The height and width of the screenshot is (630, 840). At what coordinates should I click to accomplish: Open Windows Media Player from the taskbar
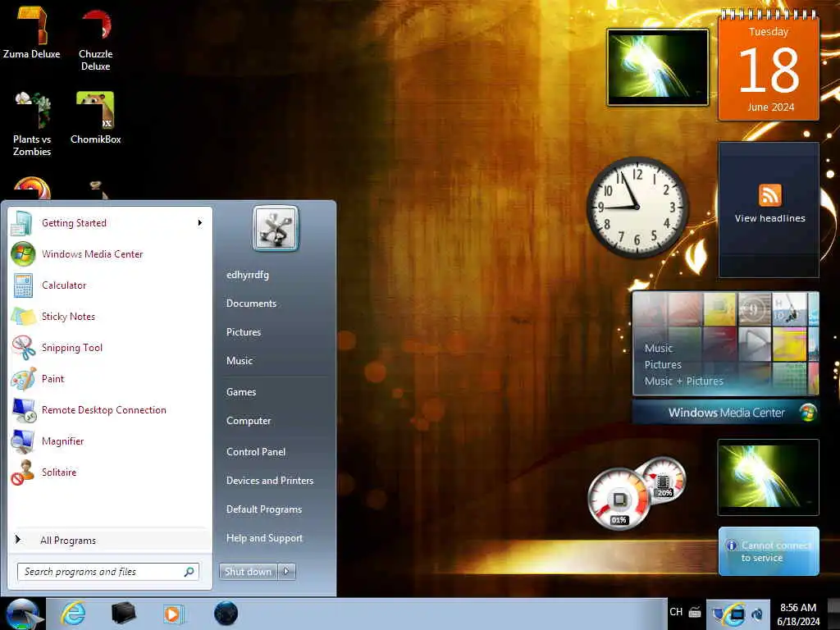tap(173, 614)
